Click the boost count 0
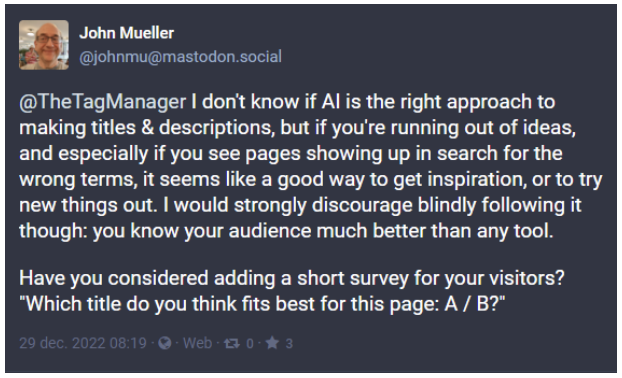The width and height of the screenshot is (622, 378). tap(250, 343)
